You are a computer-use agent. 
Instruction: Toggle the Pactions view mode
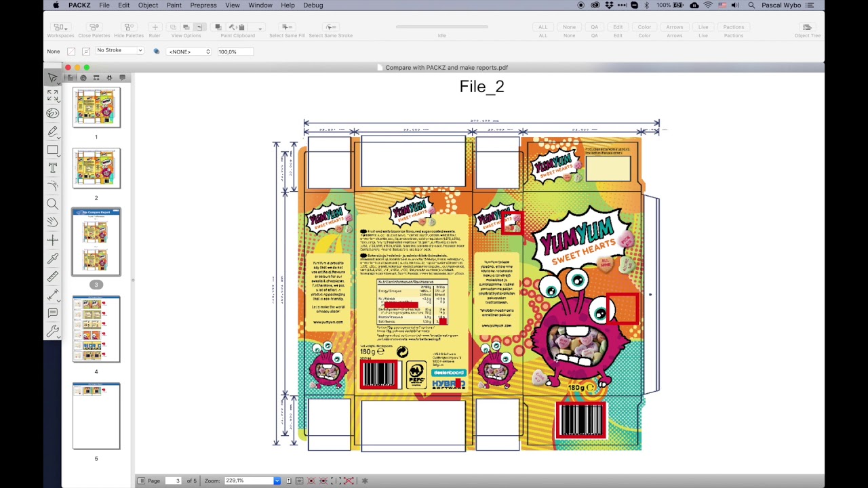point(734,27)
